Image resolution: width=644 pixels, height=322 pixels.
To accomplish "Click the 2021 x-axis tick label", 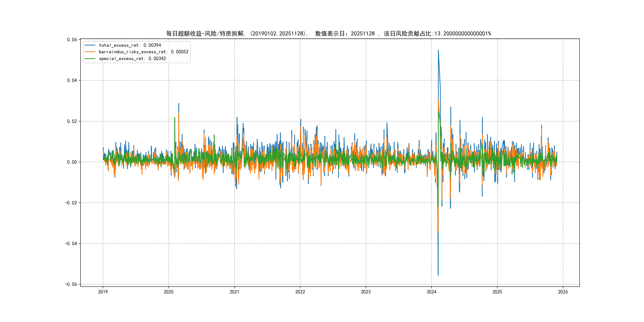I will (234, 292).
